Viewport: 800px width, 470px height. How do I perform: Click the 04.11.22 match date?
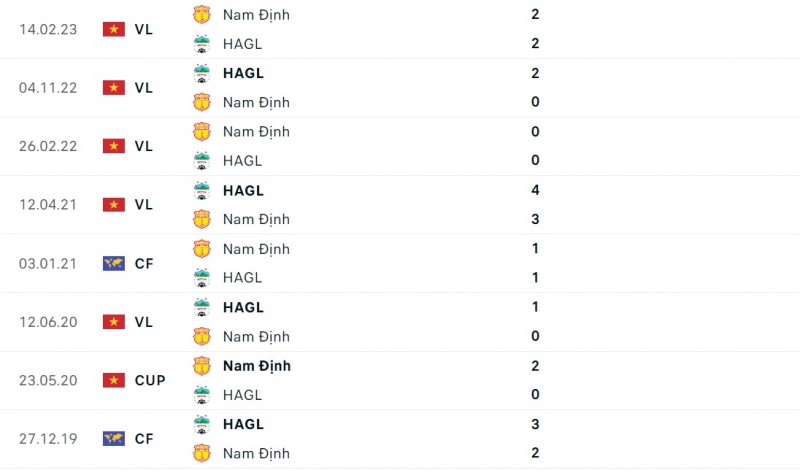48,88
